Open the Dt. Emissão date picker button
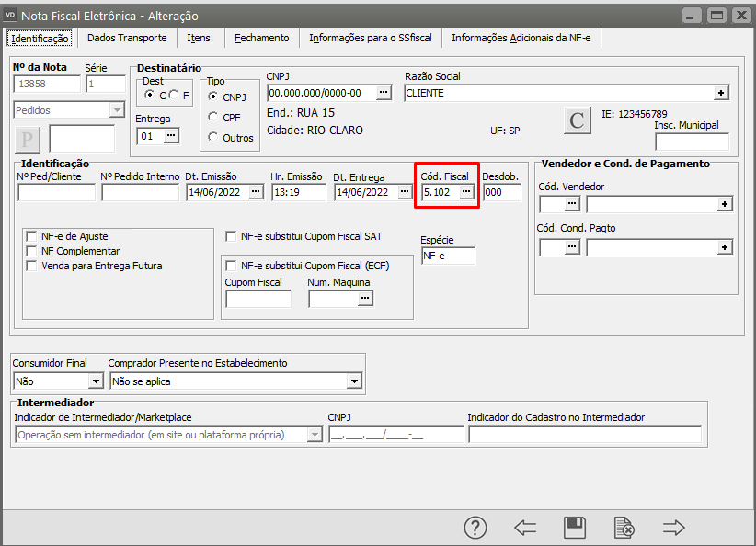The image size is (756, 546). (256, 192)
